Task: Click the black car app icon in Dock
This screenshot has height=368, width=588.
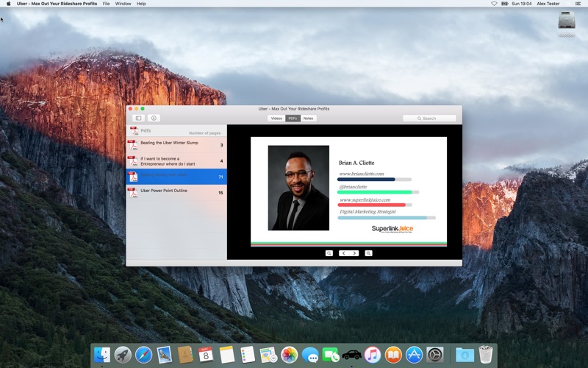Action: [351, 355]
